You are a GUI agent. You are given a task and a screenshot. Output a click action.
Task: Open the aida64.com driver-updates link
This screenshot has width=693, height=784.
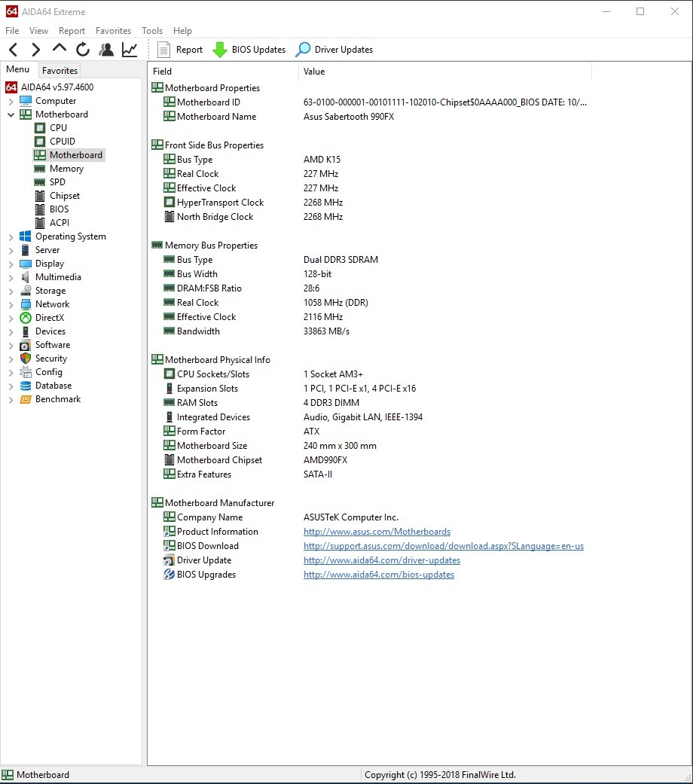coord(382,560)
